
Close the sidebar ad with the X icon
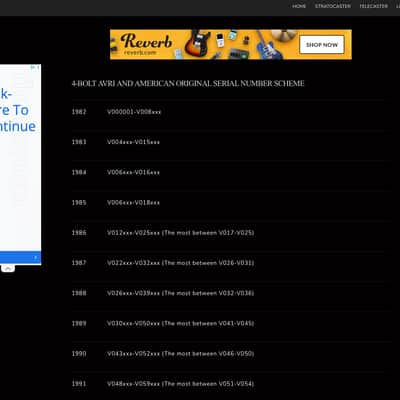coord(38,67)
